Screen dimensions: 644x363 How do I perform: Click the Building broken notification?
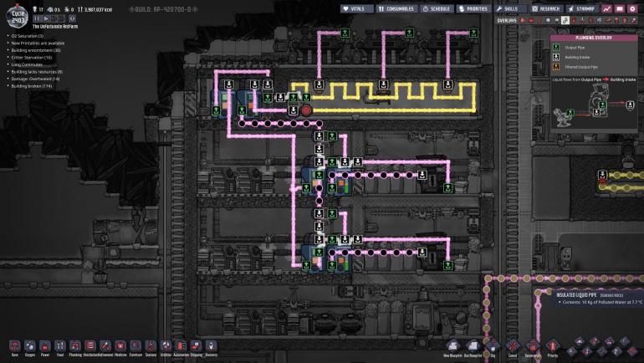32,86
